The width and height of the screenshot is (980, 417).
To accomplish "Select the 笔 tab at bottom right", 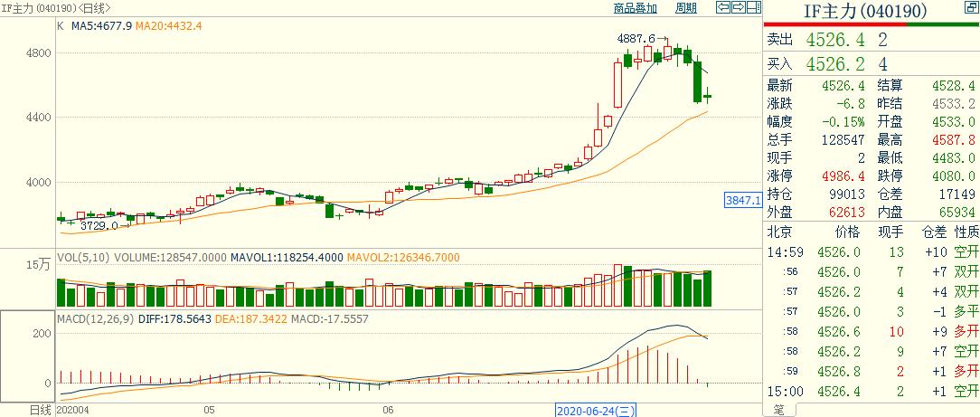I will click(778, 410).
